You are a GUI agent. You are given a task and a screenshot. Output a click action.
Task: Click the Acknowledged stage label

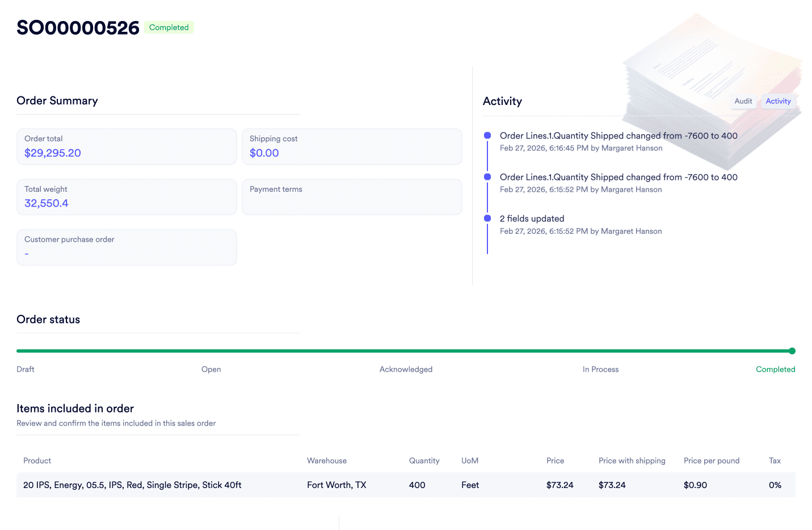406,369
